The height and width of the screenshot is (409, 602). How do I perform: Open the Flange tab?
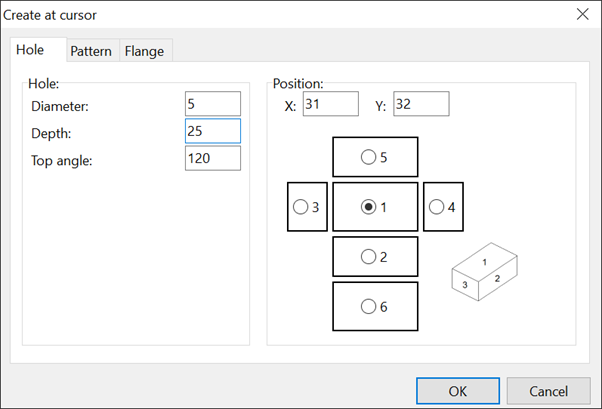tap(144, 51)
